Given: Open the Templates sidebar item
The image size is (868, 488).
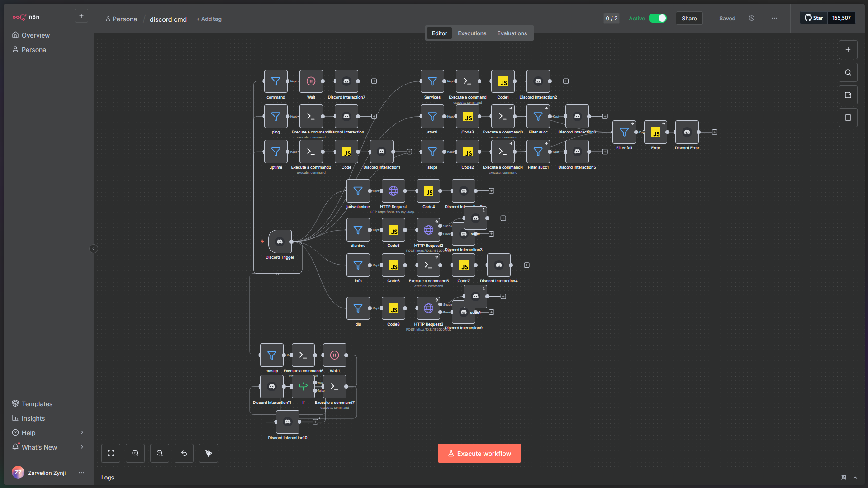Looking at the screenshot, I should (37, 404).
